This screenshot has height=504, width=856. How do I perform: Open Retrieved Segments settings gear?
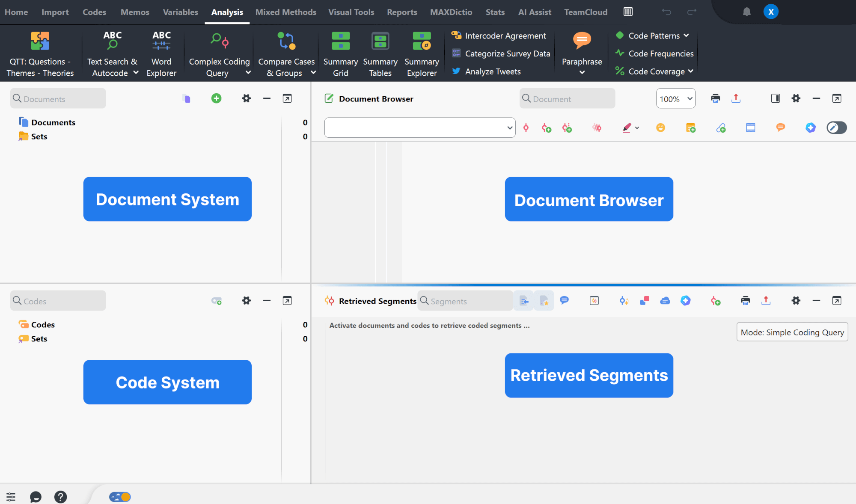click(x=796, y=301)
